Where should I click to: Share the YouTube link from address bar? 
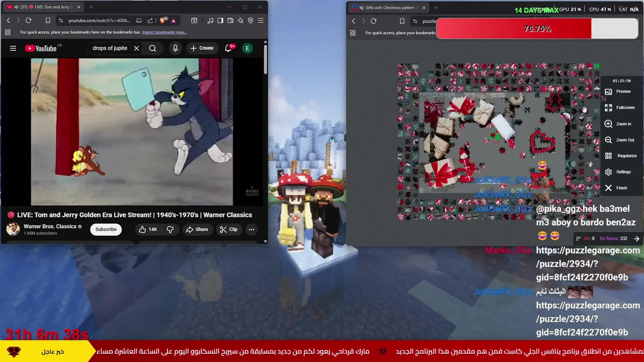tap(150, 21)
